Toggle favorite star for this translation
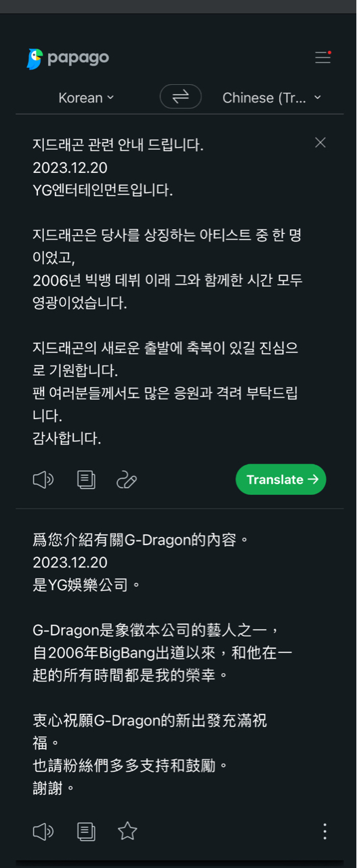Screen dimensions: 357x868 tap(127, 831)
